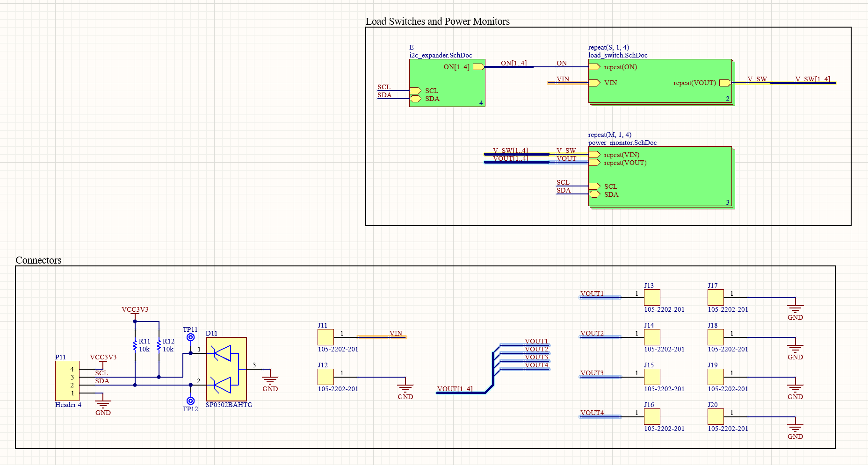Click the 'repeat(S, 1, 4)' designator text

coord(608,47)
